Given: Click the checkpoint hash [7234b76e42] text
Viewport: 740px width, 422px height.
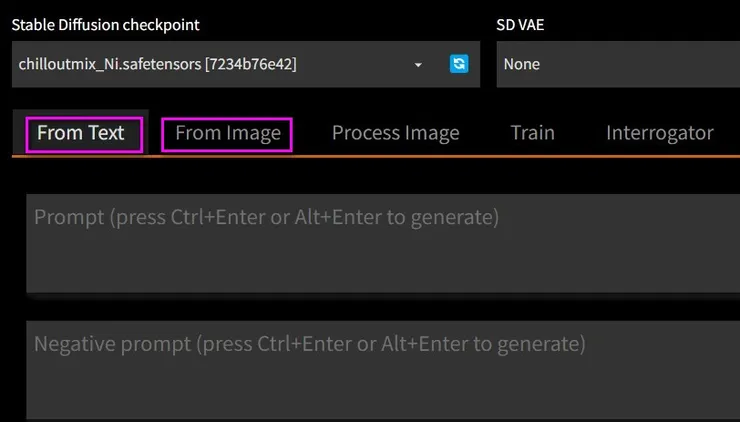Looking at the screenshot, I should tap(248, 64).
